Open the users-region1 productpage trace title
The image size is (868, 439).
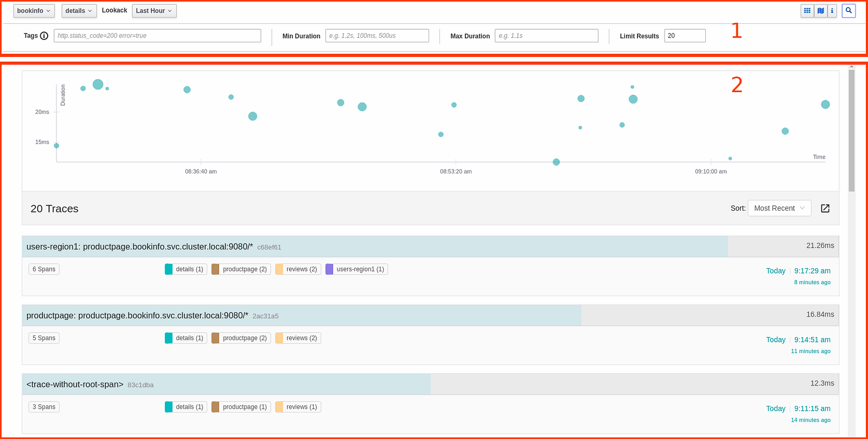point(139,247)
